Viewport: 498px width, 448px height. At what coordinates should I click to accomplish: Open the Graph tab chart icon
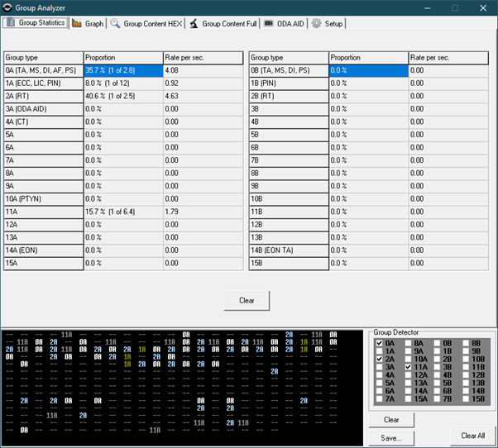pos(76,24)
